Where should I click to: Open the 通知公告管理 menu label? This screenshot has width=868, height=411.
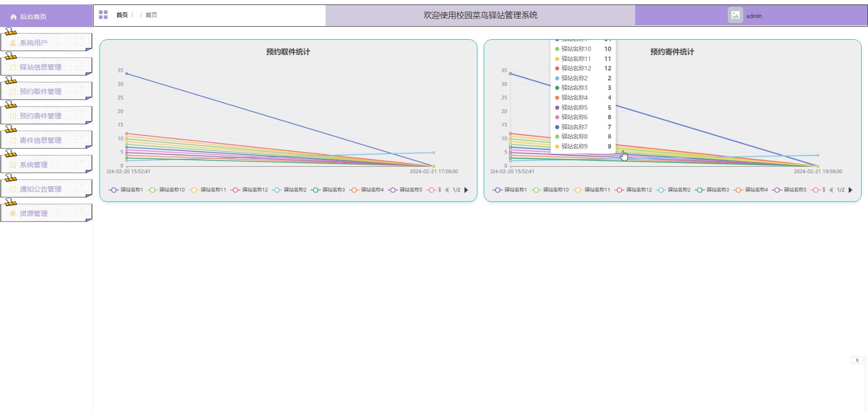41,189
